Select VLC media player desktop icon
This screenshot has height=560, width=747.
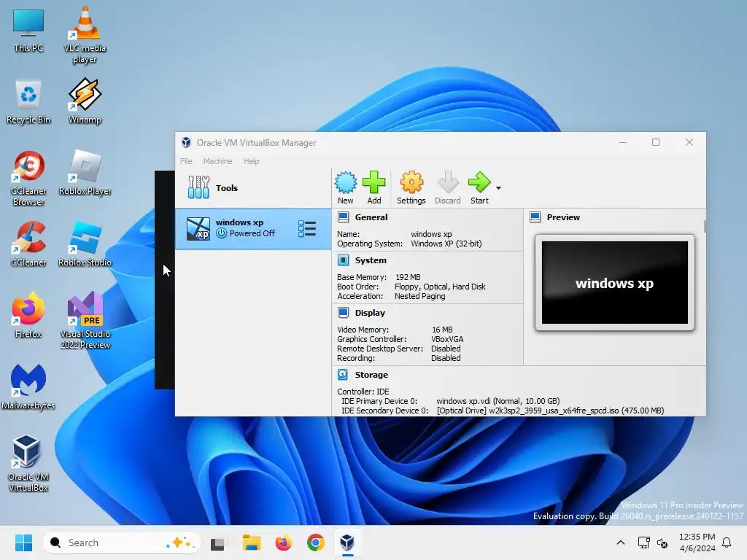pos(85,35)
